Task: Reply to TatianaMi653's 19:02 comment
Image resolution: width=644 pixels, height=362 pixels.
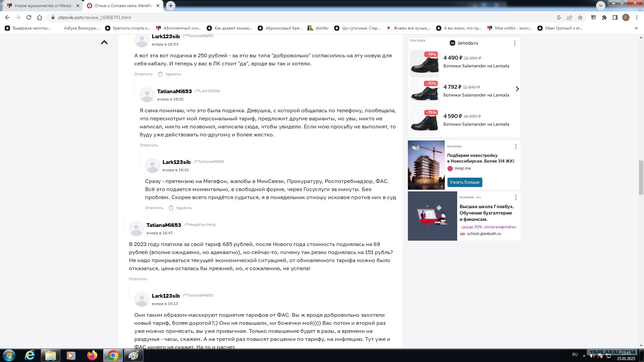Action: 149,145
